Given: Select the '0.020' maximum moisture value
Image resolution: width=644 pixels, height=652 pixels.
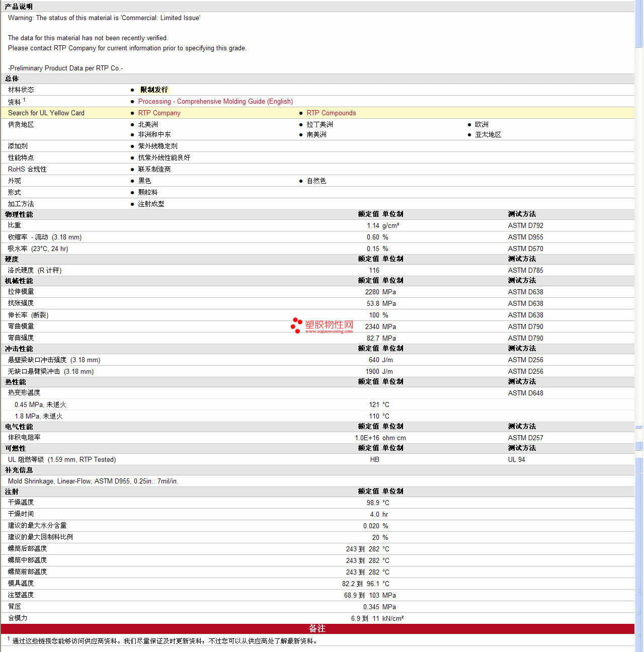Looking at the screenshot, I should click(371, 526).
